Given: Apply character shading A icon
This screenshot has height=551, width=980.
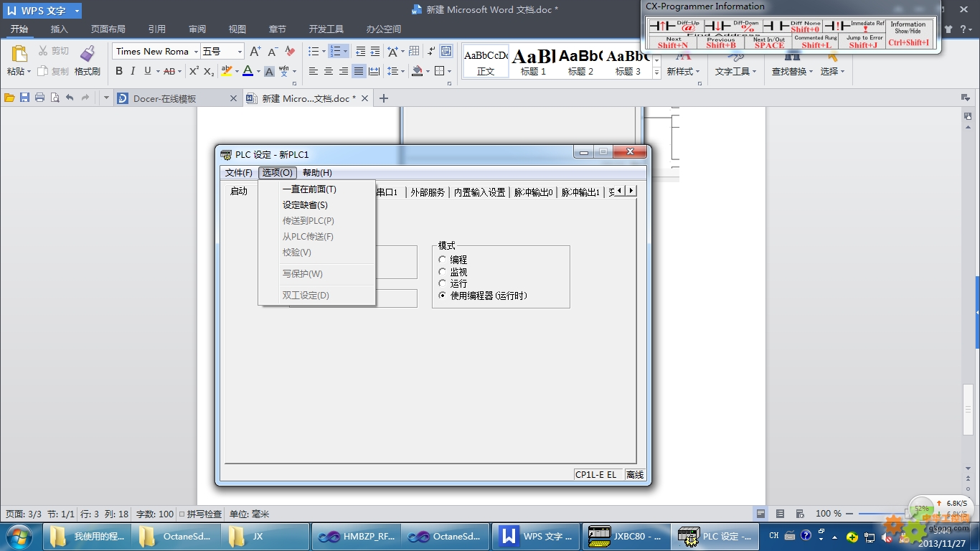Looking at the screenshot, I should pyautogui.click(x=269, y=71).
